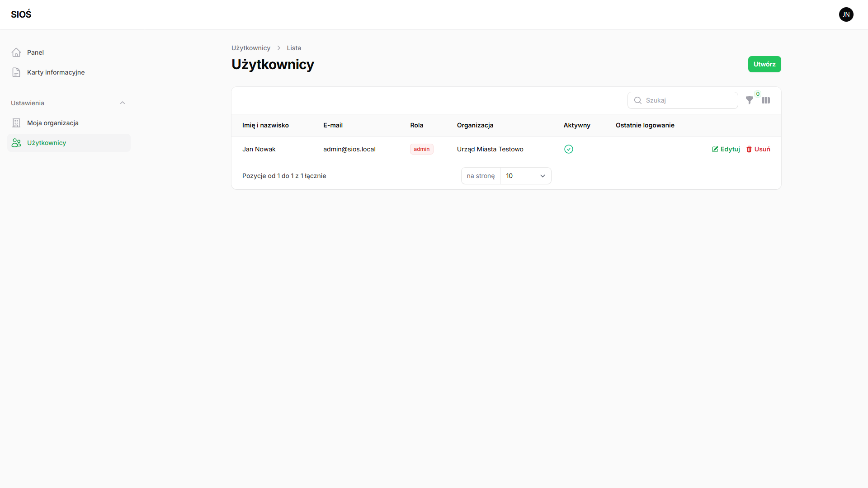This screenshot has height=488, width=868.
Task: Click the Urząd Miasta Testowo cell
Action: coord(490,149)
